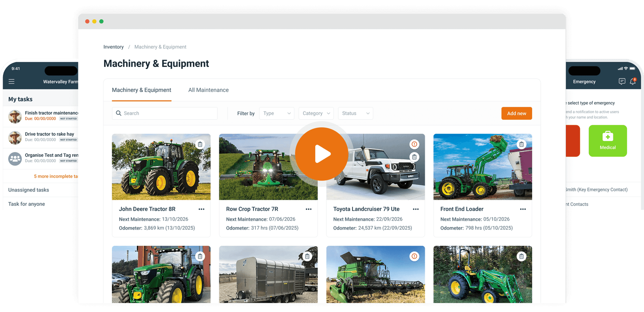The width and height of the screenshot is (644, 312).
Task: Click odometer reading 317 hrs (07/06/2025)
Action: (275, 228)
